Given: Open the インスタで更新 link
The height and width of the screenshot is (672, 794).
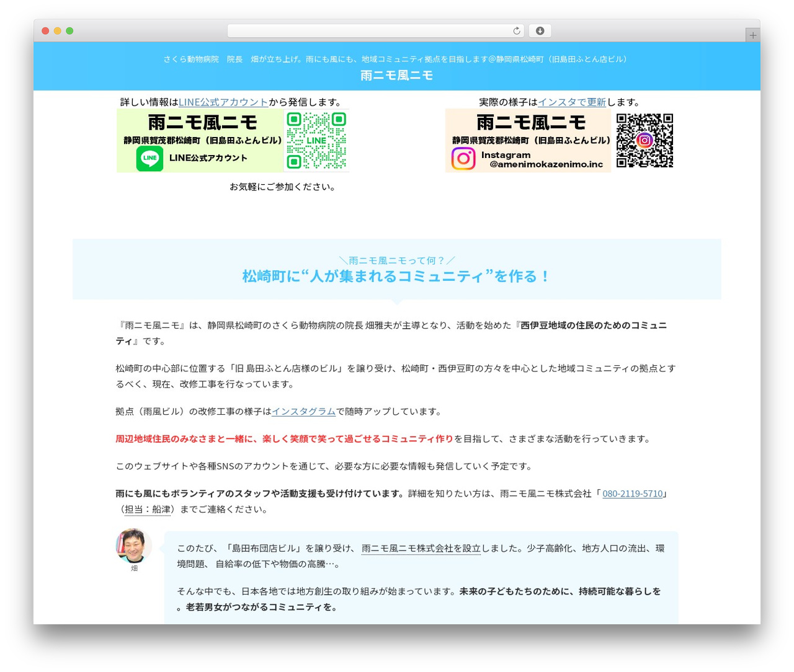Looking at the screenshot, I should click(572, 102).
